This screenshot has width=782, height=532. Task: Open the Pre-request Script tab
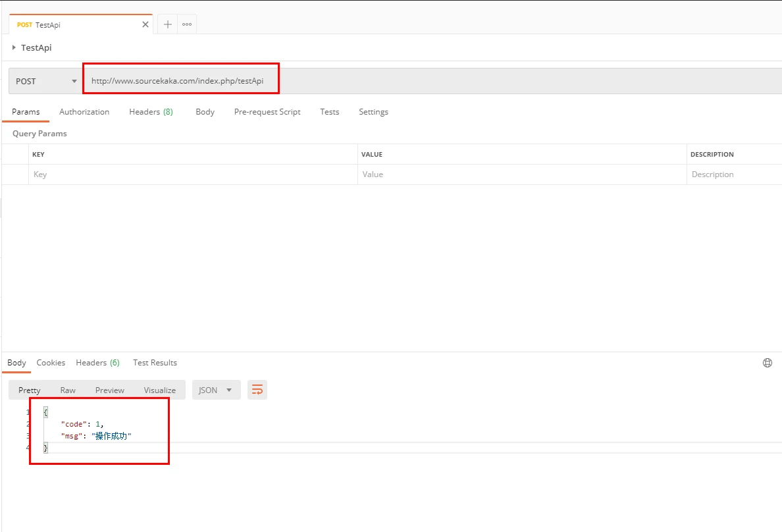(267, 112)
